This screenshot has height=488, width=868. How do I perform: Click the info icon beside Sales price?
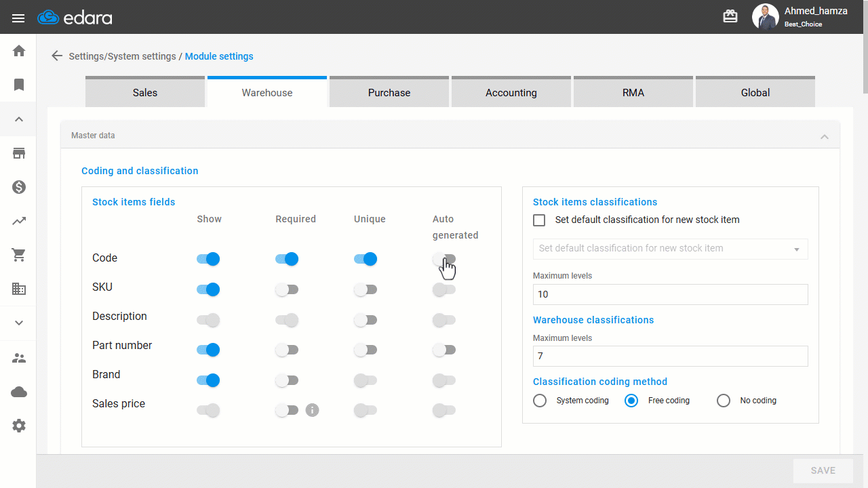(312, 410)
